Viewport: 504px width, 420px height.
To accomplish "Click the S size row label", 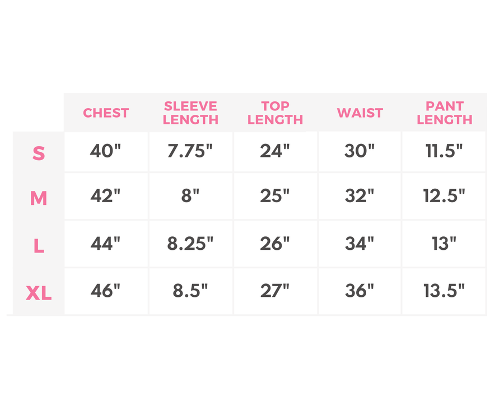I will (x=38, y=153).
